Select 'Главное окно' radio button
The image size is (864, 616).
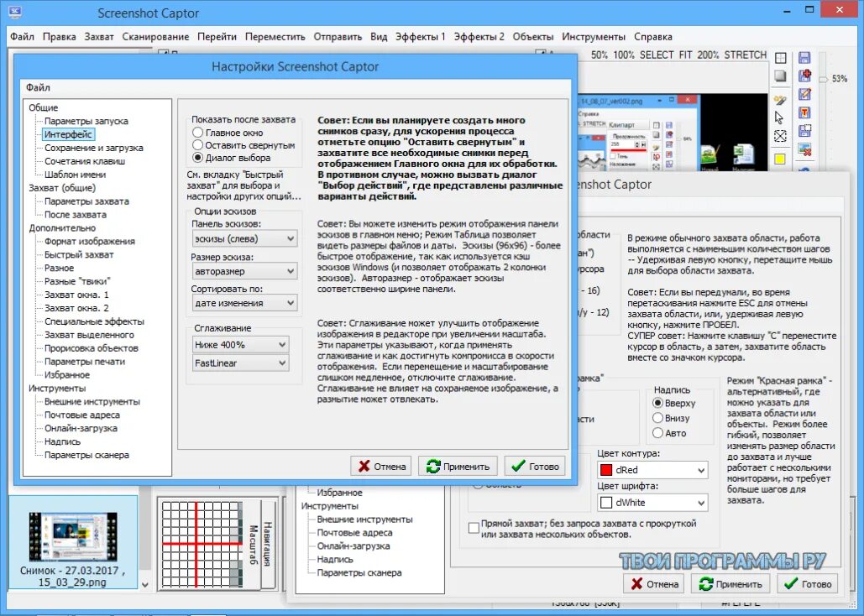[x=198, y=133]
